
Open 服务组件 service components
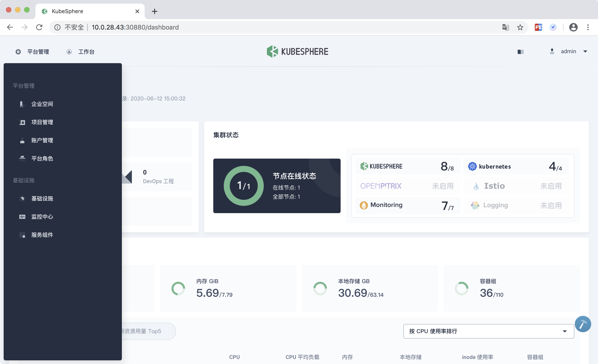point(42,235)
